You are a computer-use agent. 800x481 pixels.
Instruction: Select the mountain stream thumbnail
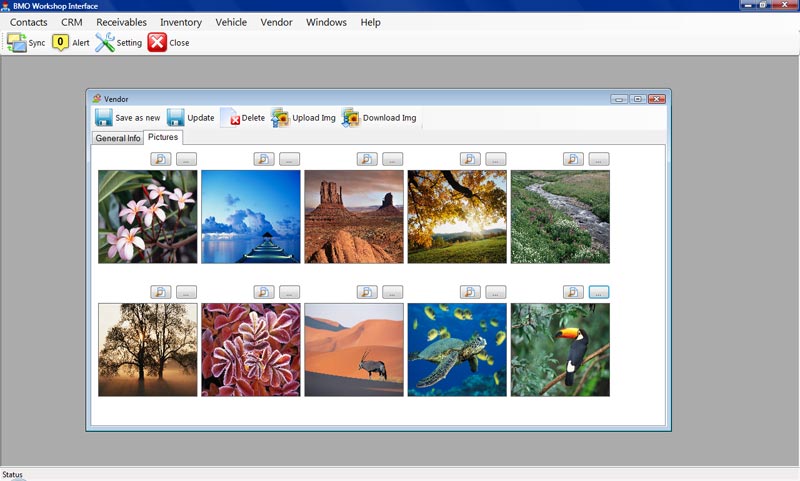pos(560,217)
